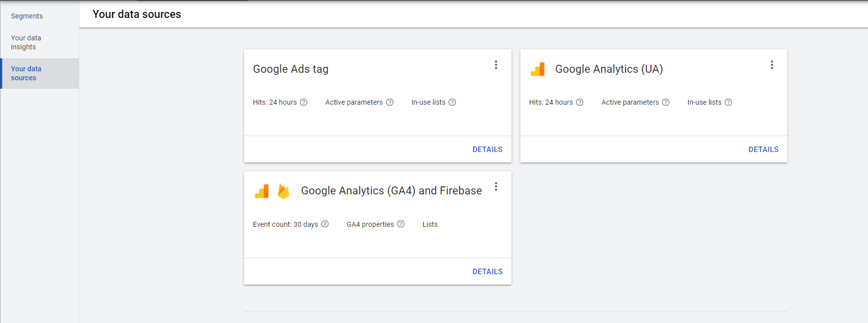Click help icon beside In-use lists in Google Analytics (UA) card
Viewport: 868px width, 323px height.
729,102
